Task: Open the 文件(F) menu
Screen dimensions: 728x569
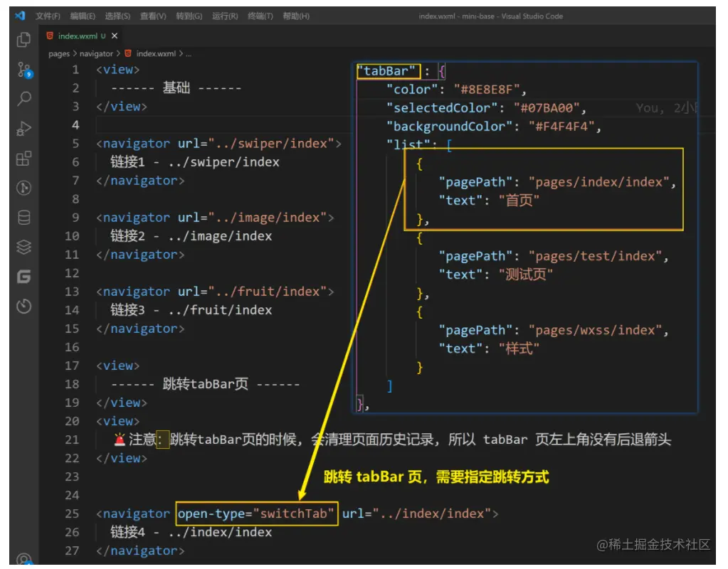Action: (x=48, y=16)
